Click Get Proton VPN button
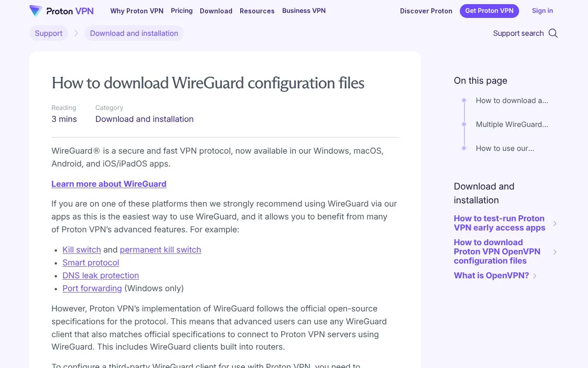 coord(489,11)
